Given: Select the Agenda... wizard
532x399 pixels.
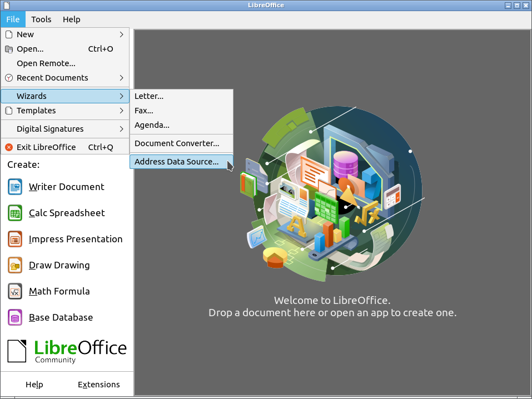Looking at the screenshot, I should [x=182, y=125].
